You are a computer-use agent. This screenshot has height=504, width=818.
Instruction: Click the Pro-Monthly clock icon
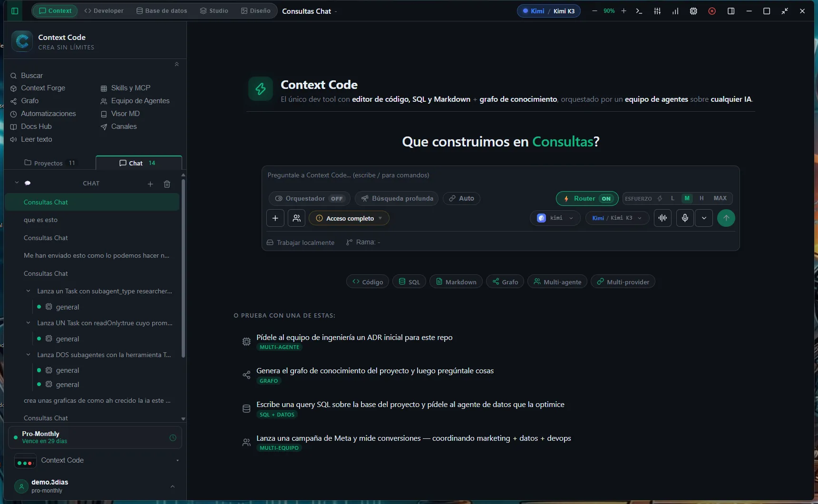pyautogui.click(x=173, y=437)
